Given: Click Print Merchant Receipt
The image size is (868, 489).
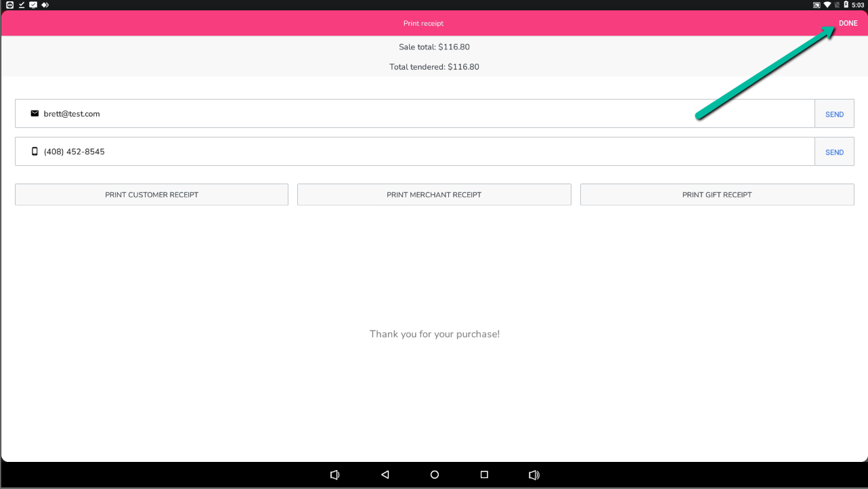Looking at the screenshot, I should [434, 194].
